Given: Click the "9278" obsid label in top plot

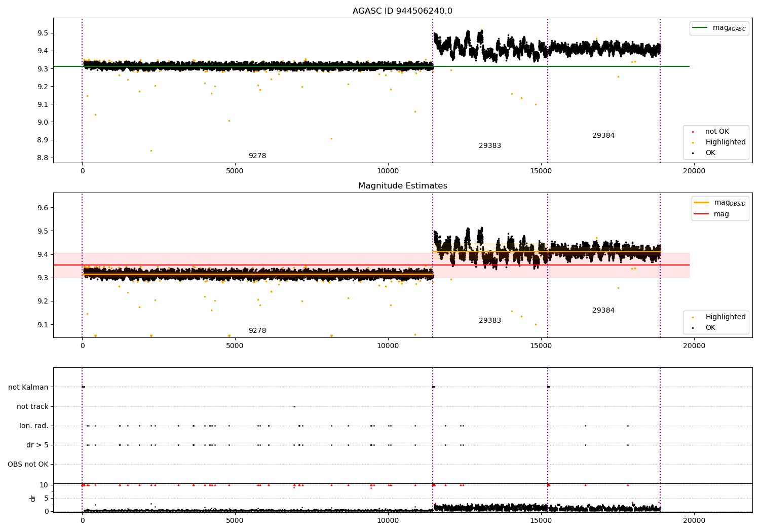Looking at the screenshot, I should [257, 156].
